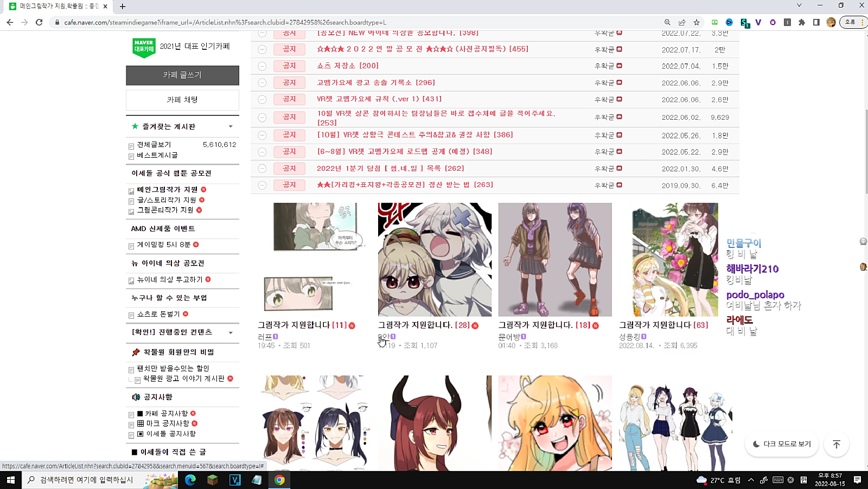Click the page vertical scrollbar thumb
Screen dimensions: 868x489
coord(865,152)
